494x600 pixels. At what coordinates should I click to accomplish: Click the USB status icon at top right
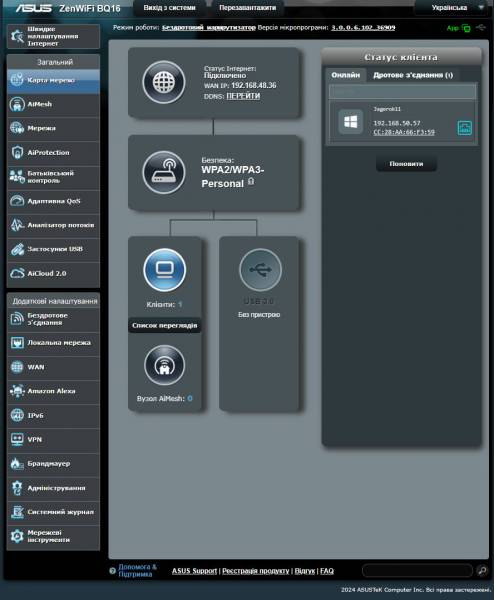[481, 28]
